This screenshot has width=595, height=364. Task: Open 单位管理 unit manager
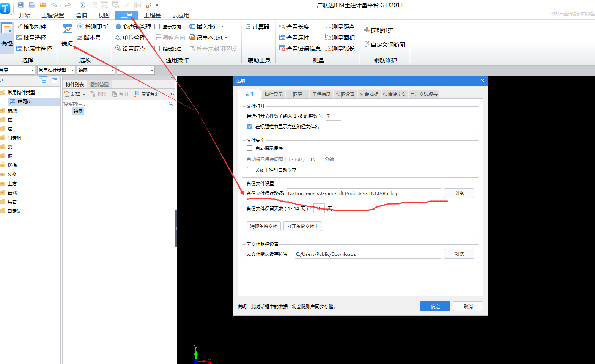tap(131, 38)
